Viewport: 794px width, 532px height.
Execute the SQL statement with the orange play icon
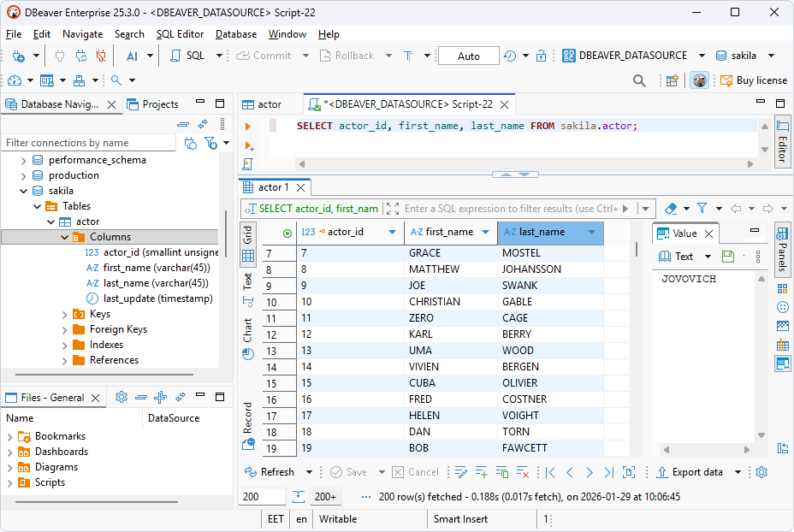[x=248, y=126]
